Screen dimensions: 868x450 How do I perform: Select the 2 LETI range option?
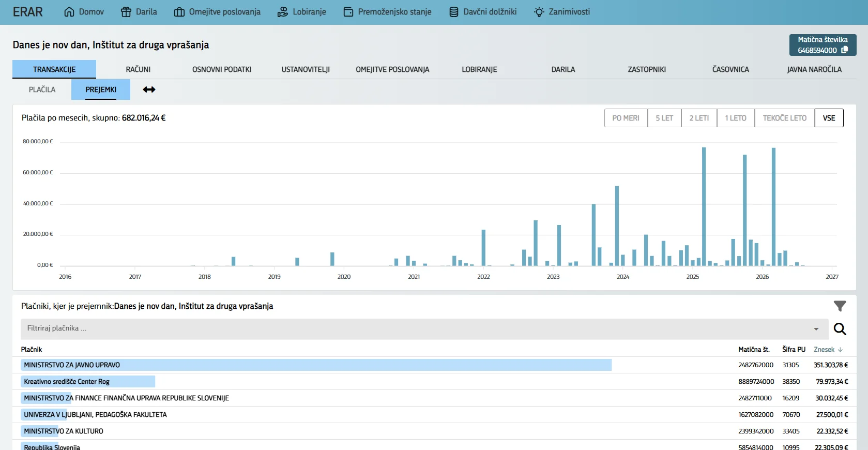pyautogui.click(x=699, y=118)
